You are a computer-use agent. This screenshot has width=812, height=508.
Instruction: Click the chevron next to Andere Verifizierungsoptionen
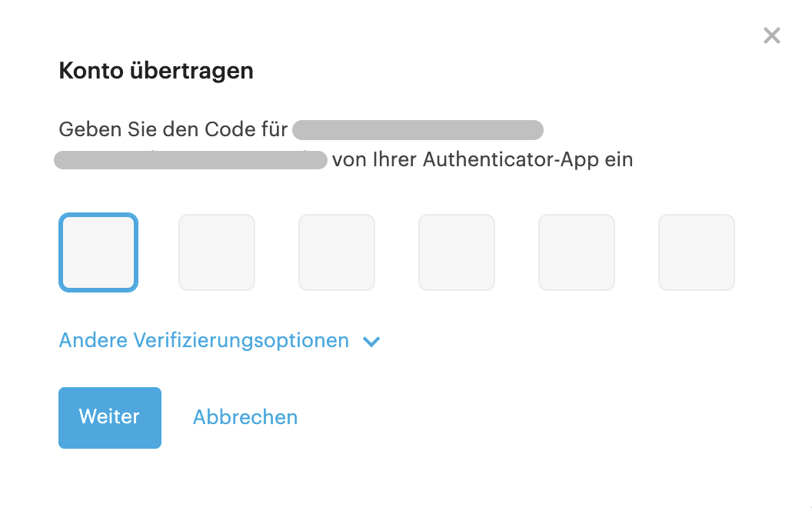[x=371, y=342]
